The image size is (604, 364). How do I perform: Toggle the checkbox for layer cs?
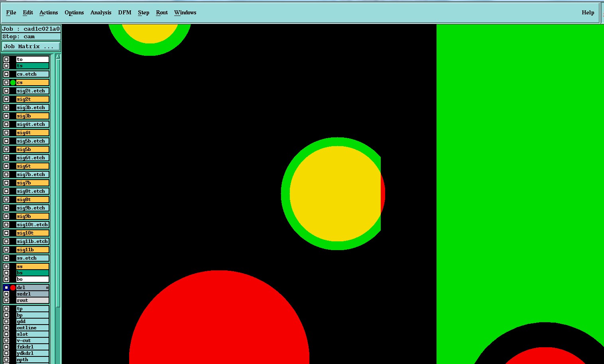pos(6,82)
